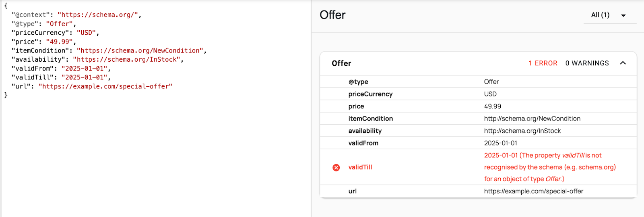The image size is (644, 217).
Task: Click the validFrom row value 2025-01-01
Action: tap(500, 143)
